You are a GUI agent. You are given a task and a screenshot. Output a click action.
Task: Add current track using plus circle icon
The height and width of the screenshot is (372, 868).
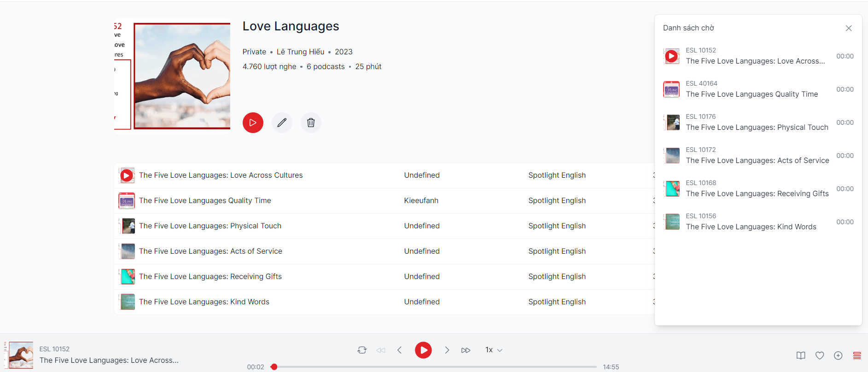pos(838,355)
